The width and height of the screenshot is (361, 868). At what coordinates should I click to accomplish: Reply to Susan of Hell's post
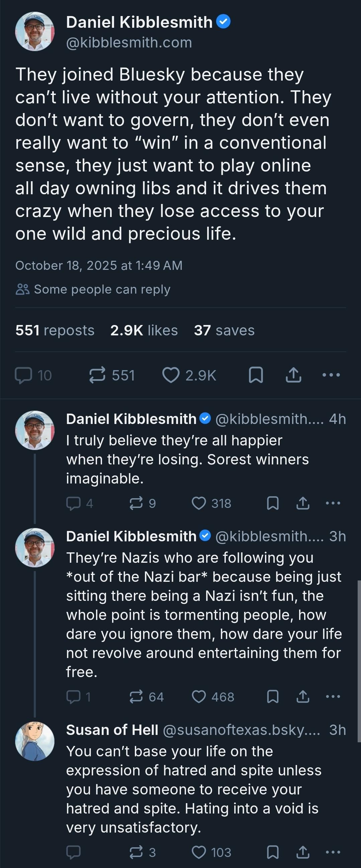coord(73,852)
